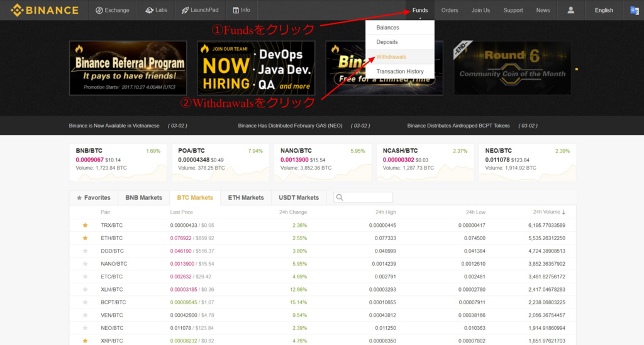Click ETC/BTC volume 3,461.82756172
This screenshot has width=644, height=345.
pyautogui.click(x=547, y=277)
